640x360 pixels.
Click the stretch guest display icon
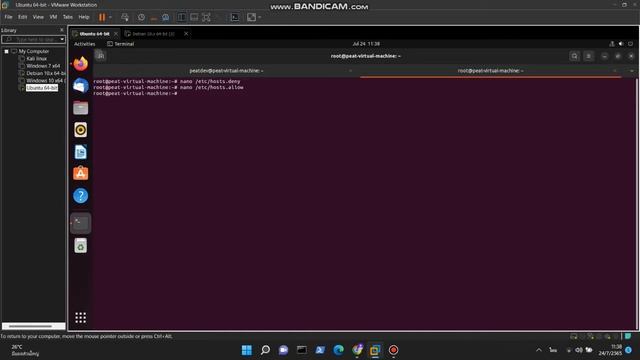pos(251,17)
